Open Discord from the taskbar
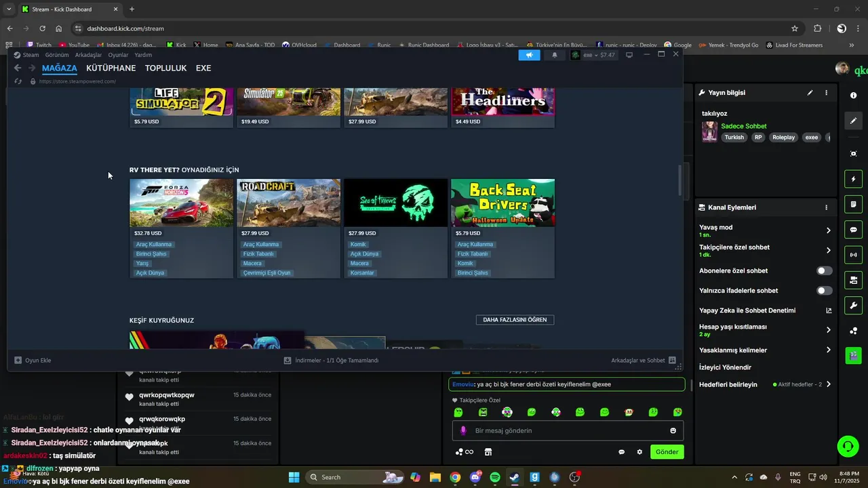 tap(475, 477)
